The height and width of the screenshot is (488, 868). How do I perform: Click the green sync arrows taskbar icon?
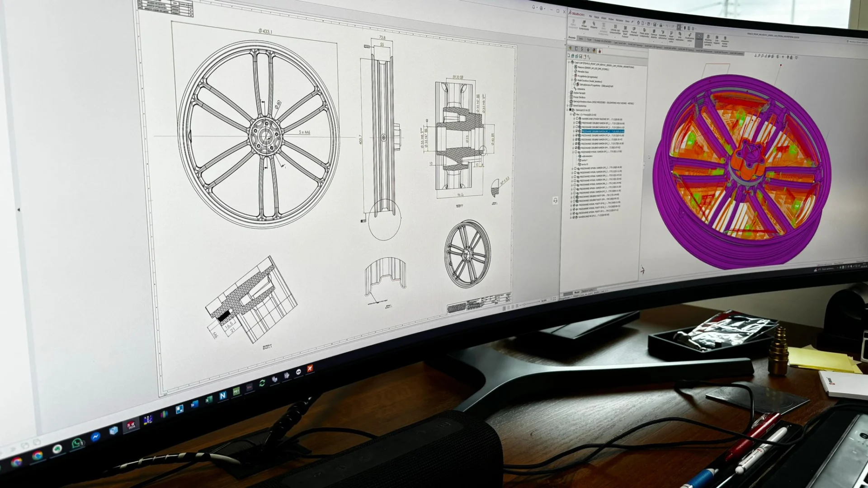pyautogui.click(x=262, y=383)
